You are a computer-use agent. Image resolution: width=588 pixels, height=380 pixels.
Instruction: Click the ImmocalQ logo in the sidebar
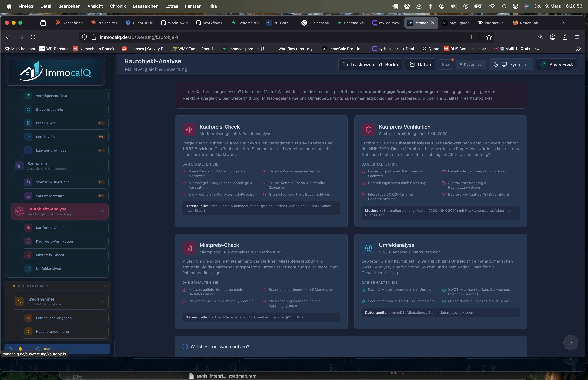(x=55, y=71)
